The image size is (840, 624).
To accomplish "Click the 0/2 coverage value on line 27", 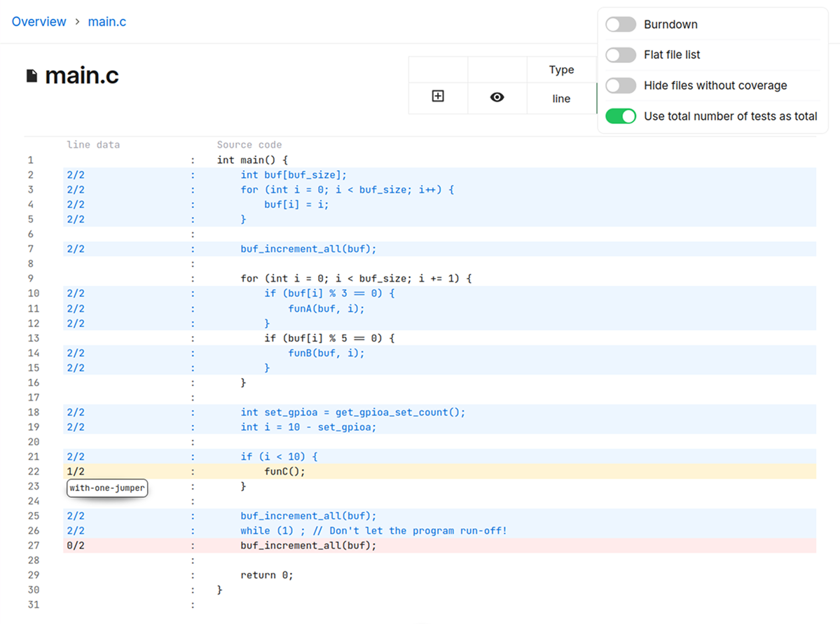I will 76,546.
